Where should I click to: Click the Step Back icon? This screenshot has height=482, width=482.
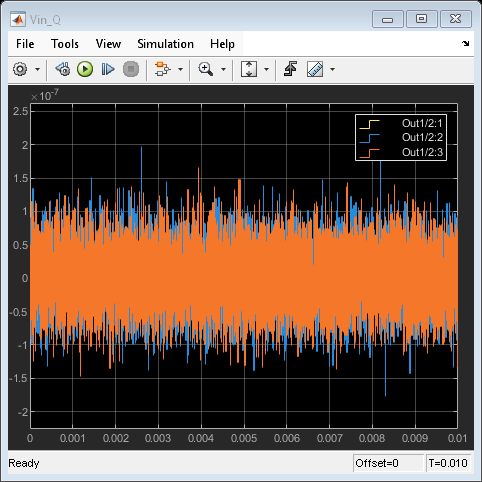tap(63, 69)
